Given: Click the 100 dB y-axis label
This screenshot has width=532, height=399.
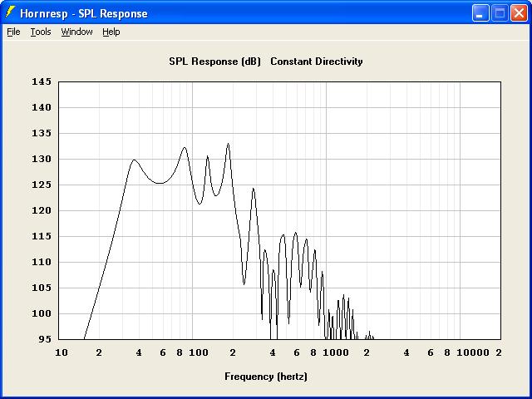Looking at the screenshot, I should point(42,313).
